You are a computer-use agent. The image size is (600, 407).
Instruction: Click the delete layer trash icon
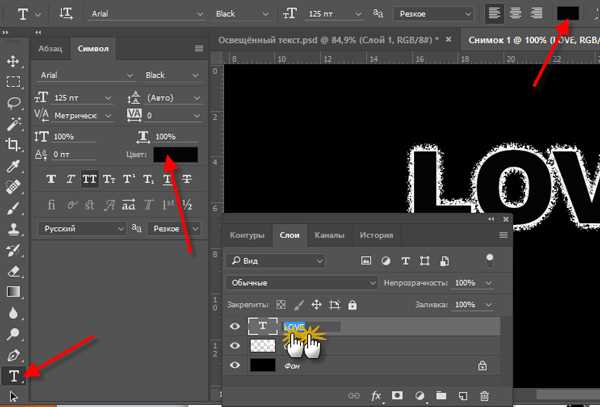[484, 396]
